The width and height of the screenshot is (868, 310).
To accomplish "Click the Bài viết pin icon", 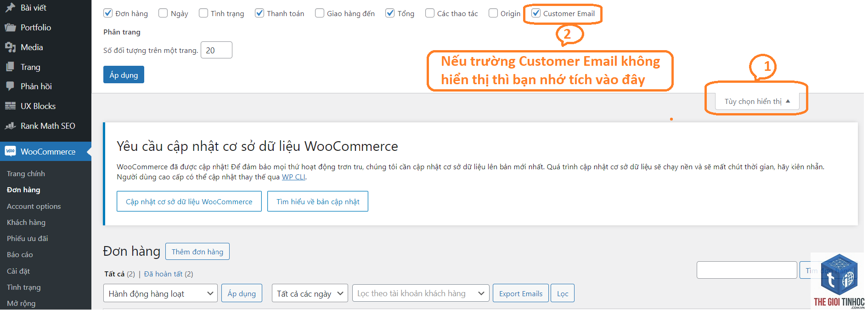I will pos(10,8).
